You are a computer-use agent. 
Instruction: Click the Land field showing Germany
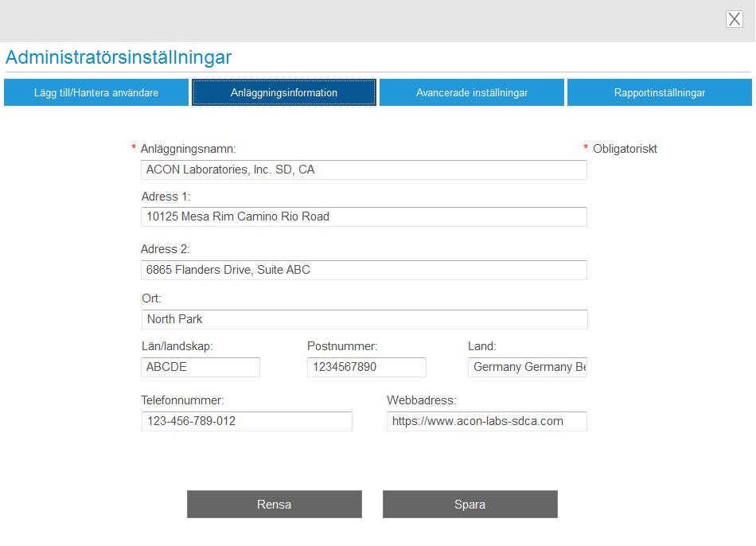click(x=528, y=367)
